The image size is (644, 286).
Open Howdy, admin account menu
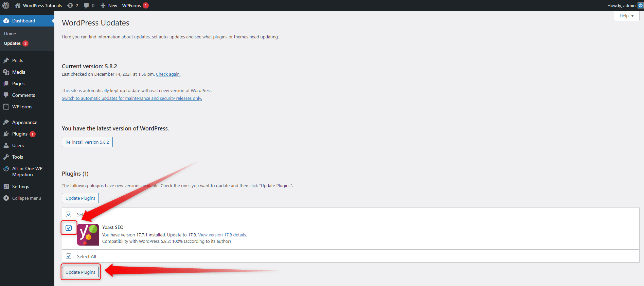tap(621, 5)
